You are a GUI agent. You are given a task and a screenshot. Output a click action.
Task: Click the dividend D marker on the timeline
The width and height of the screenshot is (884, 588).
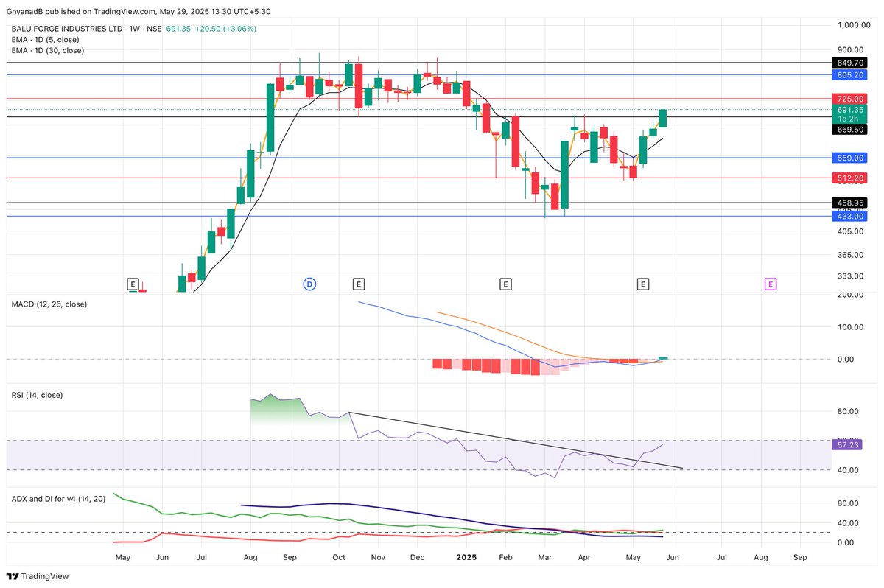point(309,284)
